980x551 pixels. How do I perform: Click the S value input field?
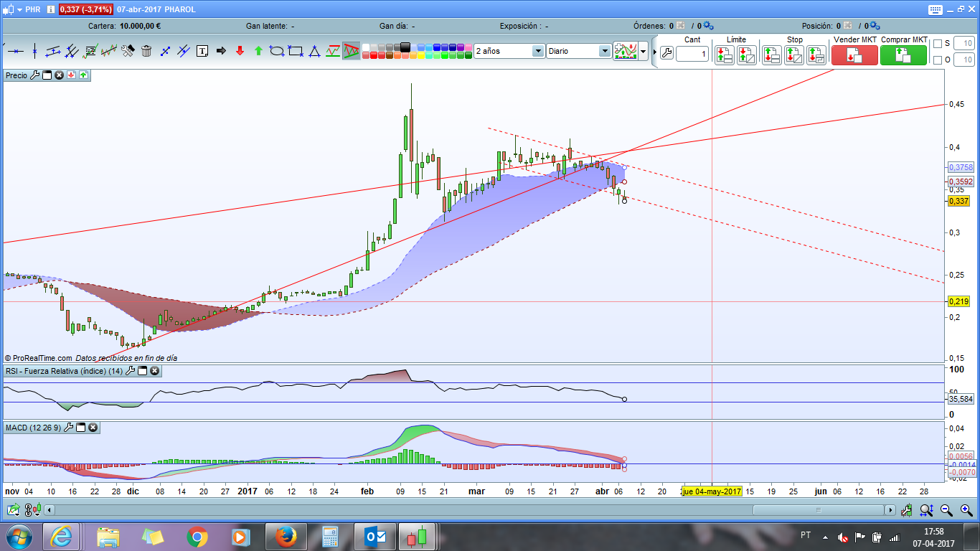963,44
